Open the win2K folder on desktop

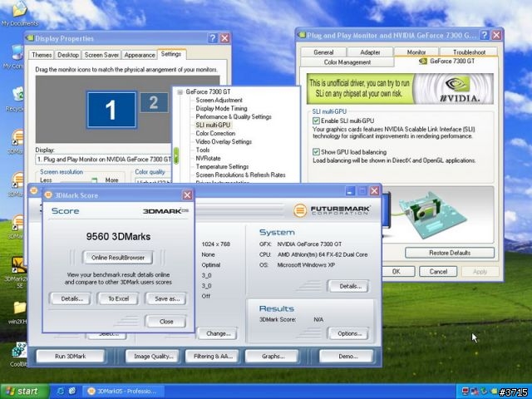pos(19,313)
